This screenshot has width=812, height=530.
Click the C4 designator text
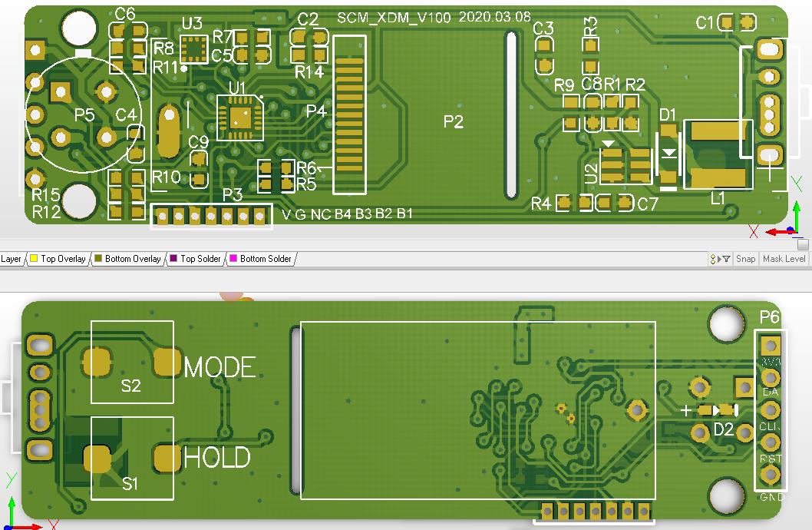pos(126,114)
